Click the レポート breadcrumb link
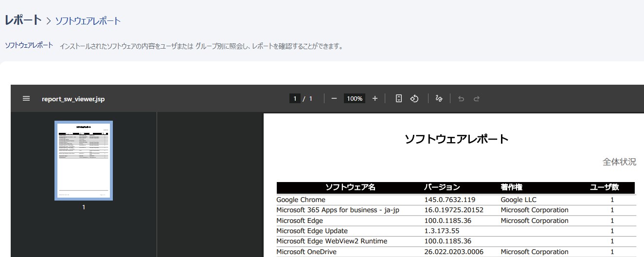The height and width of the screenshot is (257, 644). (23, 20)
